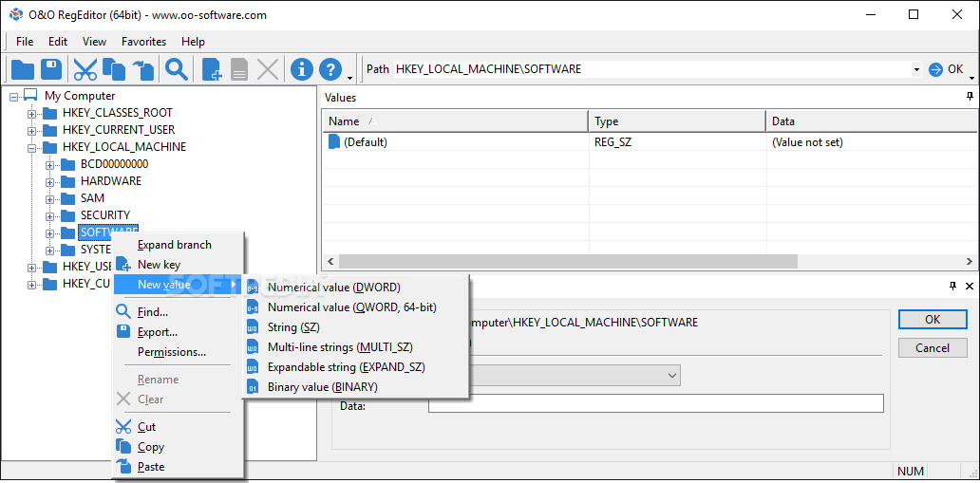Image resolution: width=980 pixels, height=483 pixels.
Task: Click the (Value not set) data cell
Action: [x=807, y=142]
